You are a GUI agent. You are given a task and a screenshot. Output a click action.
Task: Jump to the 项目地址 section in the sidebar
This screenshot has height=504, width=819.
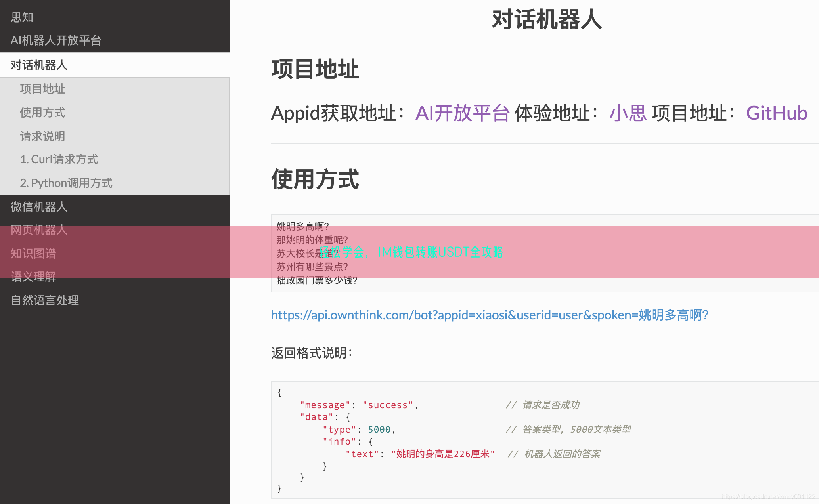42,89
